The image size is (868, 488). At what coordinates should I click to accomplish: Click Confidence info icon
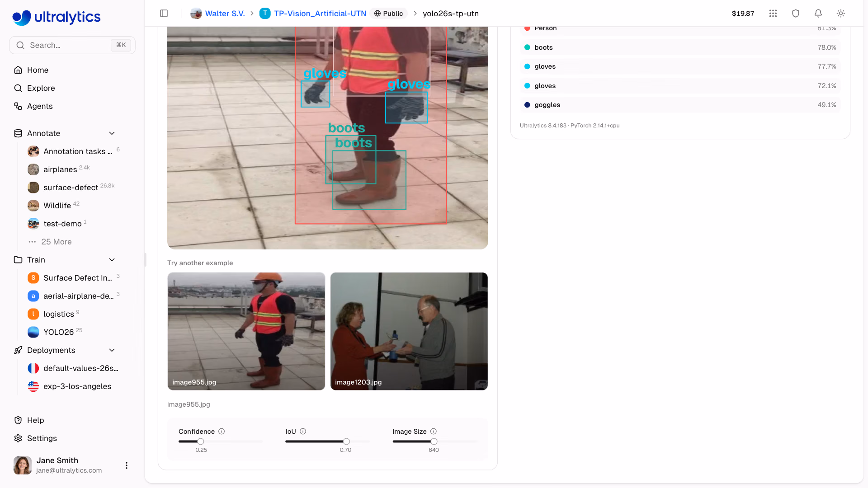click(222, 432)
